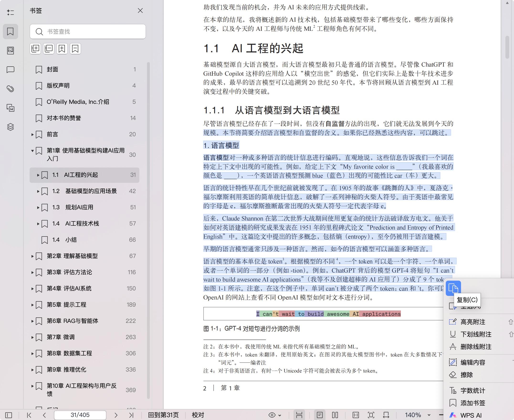Screen dimensions: 514x420
Task: Expand the 前言 bookmark
Action: (x=32, y=135)
